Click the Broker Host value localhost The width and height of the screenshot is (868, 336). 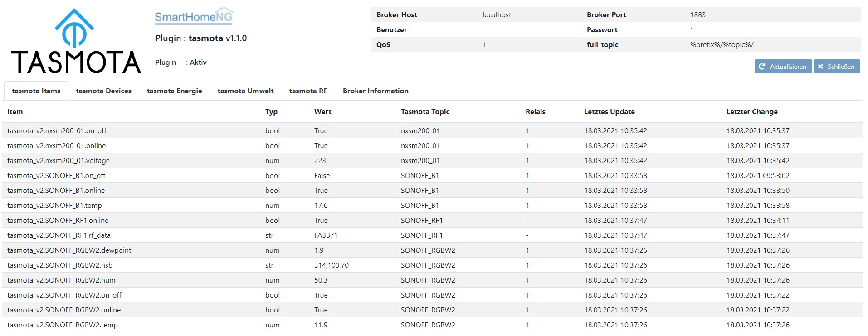[x=497, y=15]
